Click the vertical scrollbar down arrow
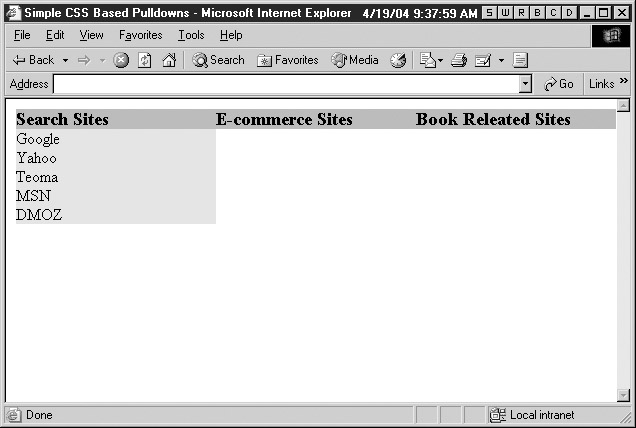Viewport: 636px width, 428px height. coord(624,395)
